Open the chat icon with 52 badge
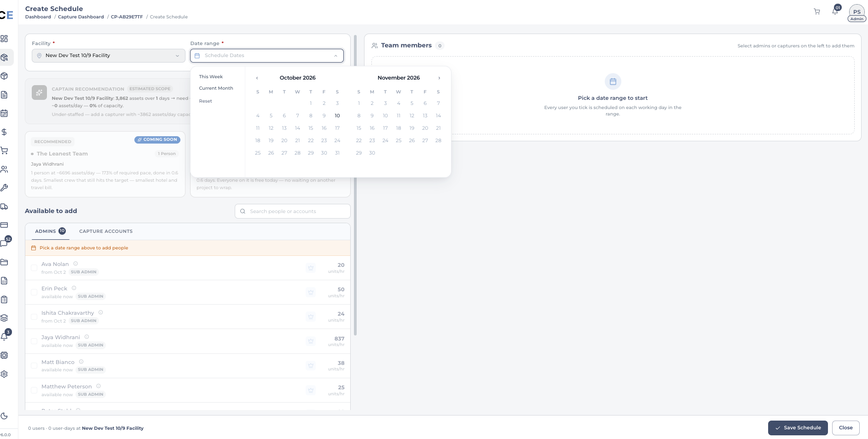The width and height of the screenshot is (868, 439). [x=4, y=243]
